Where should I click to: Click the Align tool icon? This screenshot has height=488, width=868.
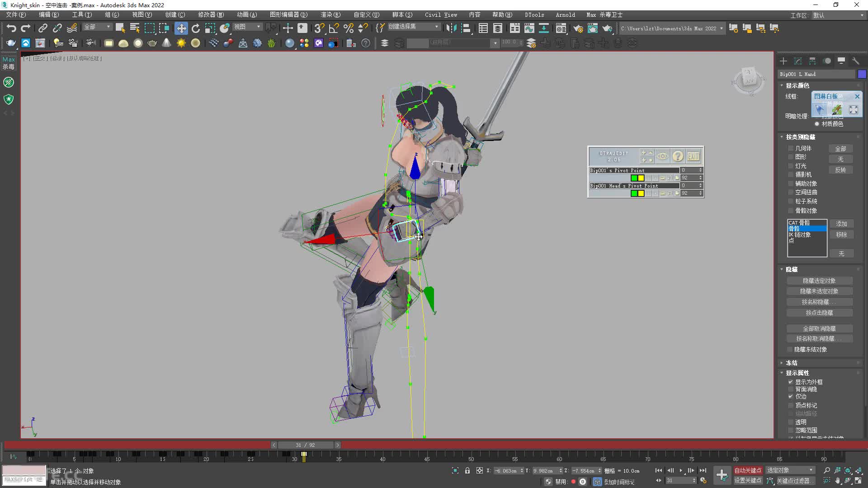466,28
